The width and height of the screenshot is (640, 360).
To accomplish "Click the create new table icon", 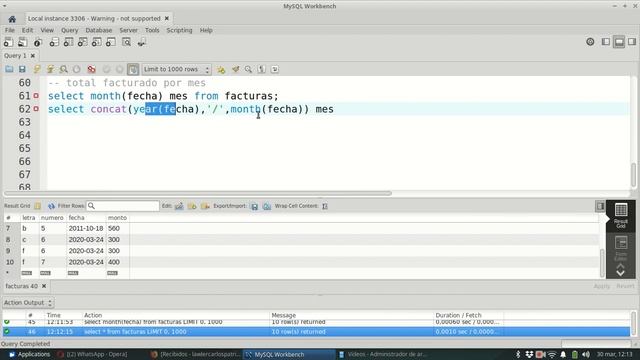I will 68,42.
